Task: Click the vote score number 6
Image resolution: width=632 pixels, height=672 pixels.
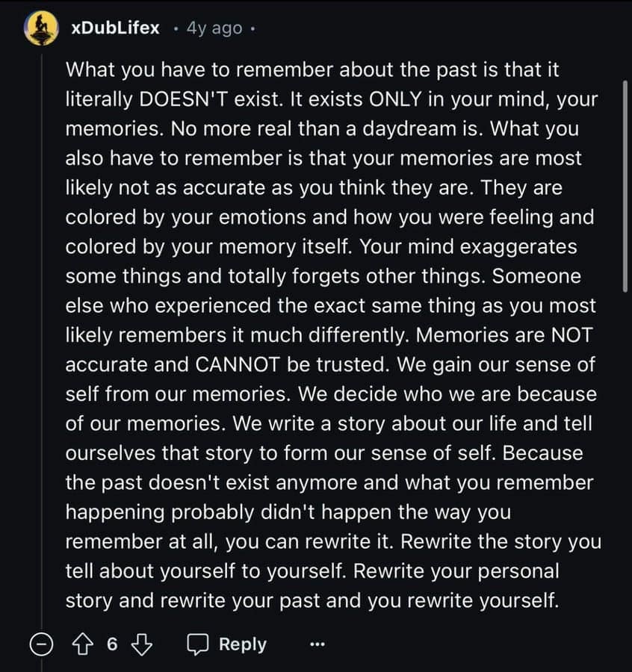Action: (112, 644)
